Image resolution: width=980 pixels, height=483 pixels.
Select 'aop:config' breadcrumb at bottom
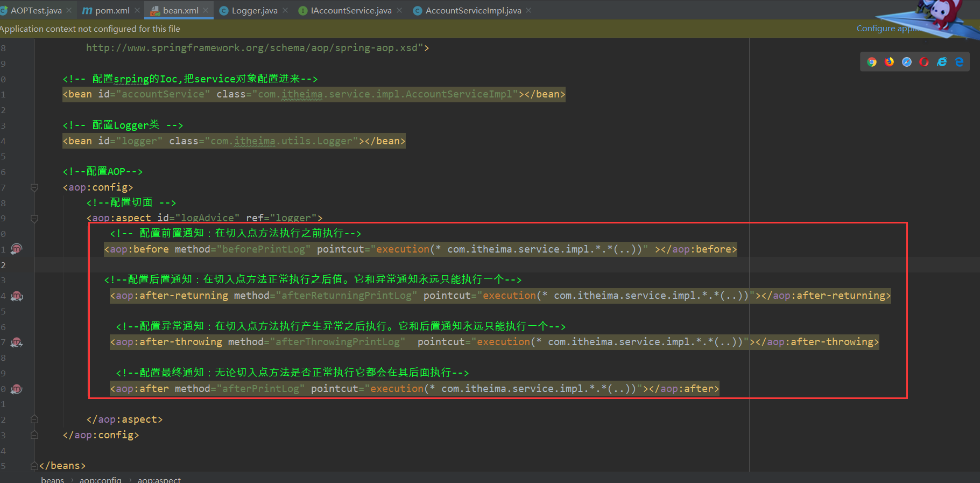[100, 479]
